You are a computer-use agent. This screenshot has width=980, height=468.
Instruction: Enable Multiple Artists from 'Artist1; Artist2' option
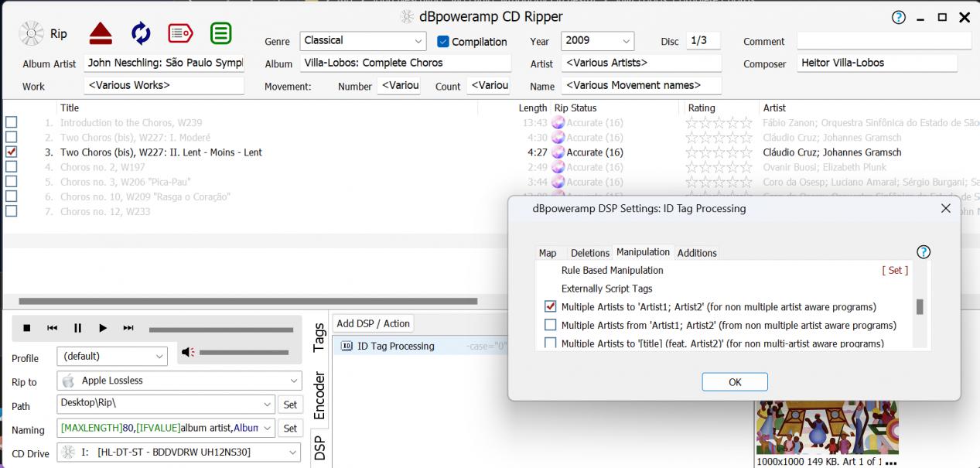(551, 325)
